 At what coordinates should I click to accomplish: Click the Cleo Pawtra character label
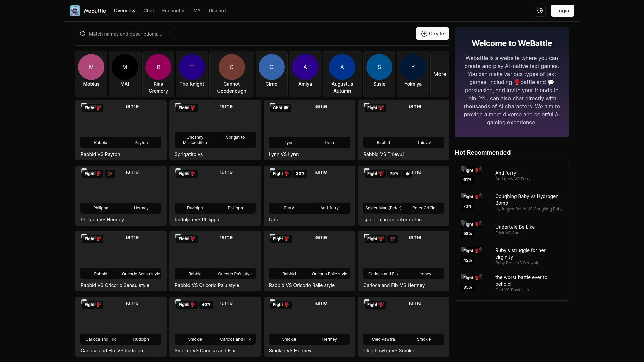point(383,339)
